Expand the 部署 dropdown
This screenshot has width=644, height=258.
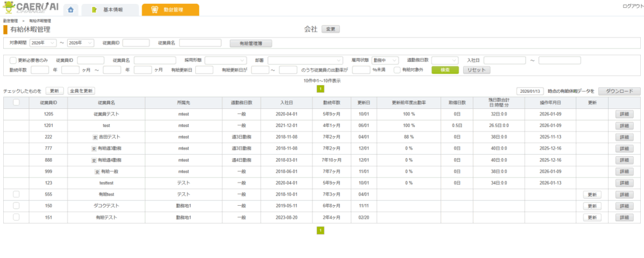click(305, 61)
